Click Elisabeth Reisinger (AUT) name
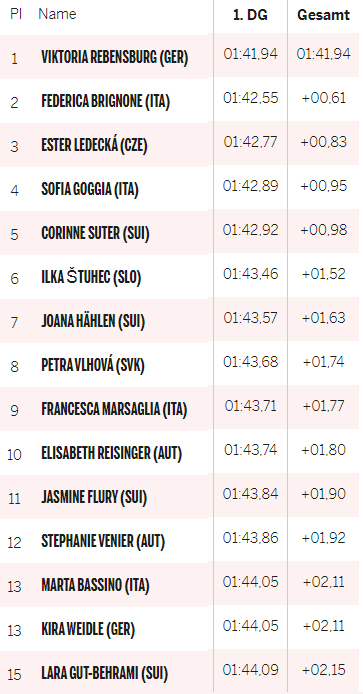This screenshot has width=363, height=694. coord(112,453)
